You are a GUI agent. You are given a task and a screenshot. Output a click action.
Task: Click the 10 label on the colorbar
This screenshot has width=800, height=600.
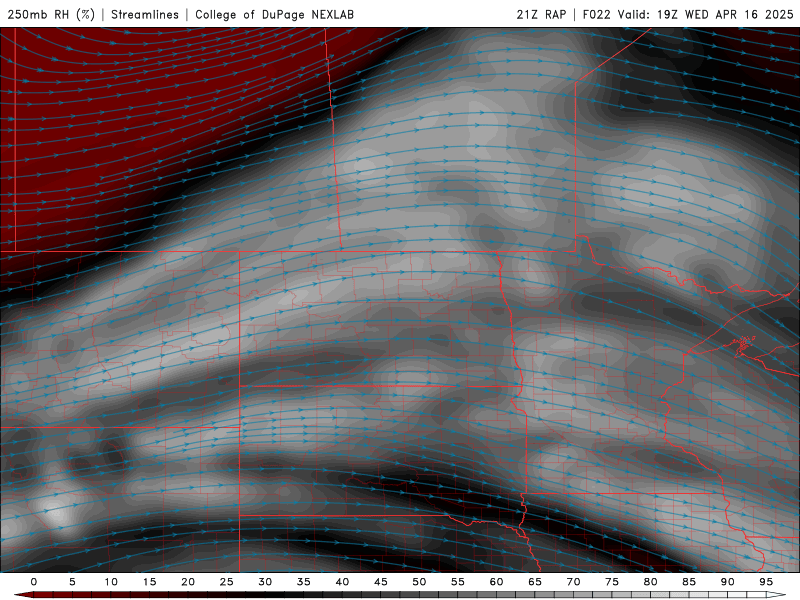(111, 582)
